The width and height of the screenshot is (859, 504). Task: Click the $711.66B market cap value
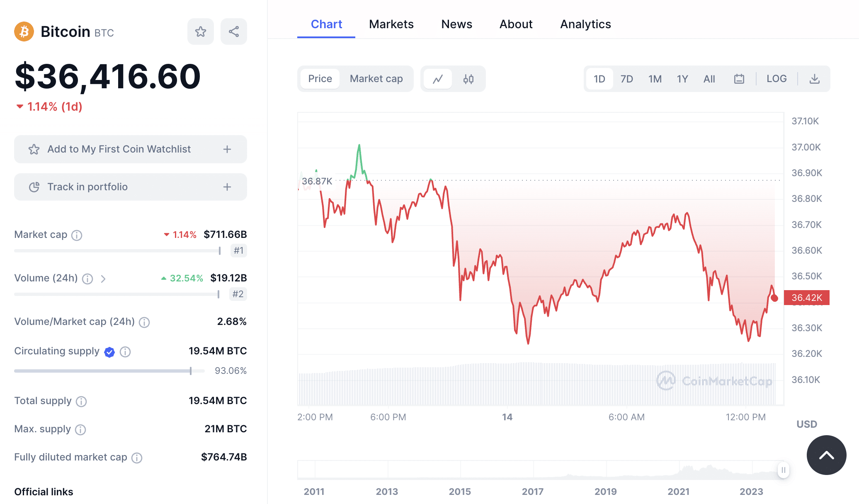(225, 235)
